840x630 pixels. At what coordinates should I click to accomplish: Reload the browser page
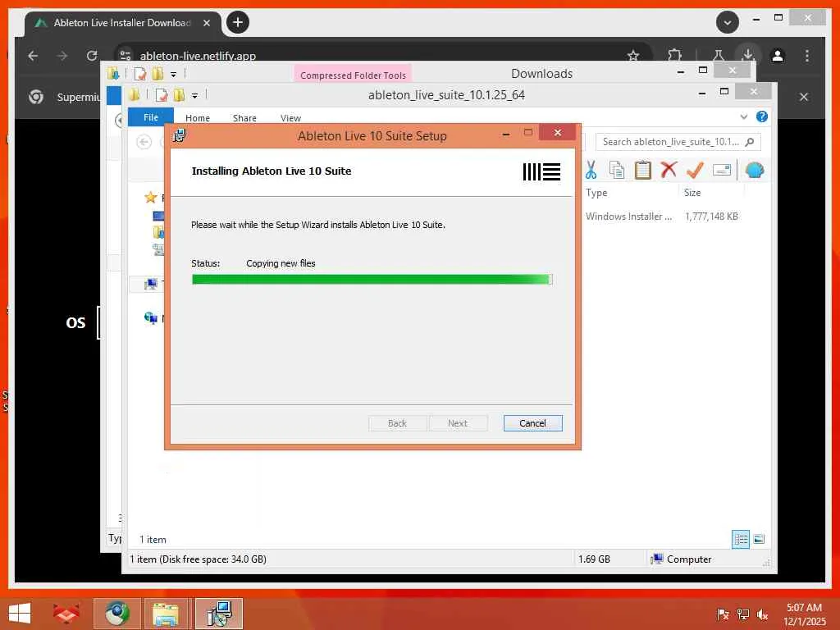(92, 56)
